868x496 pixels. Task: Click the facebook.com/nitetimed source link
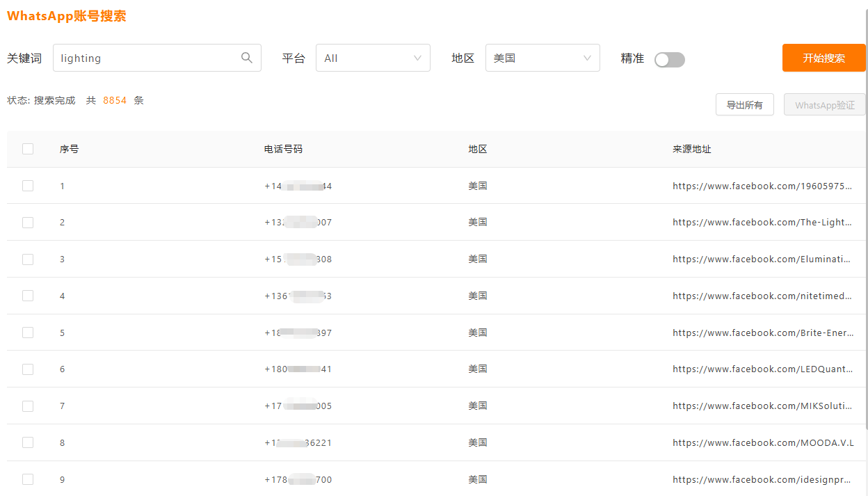tap(762, 296)
